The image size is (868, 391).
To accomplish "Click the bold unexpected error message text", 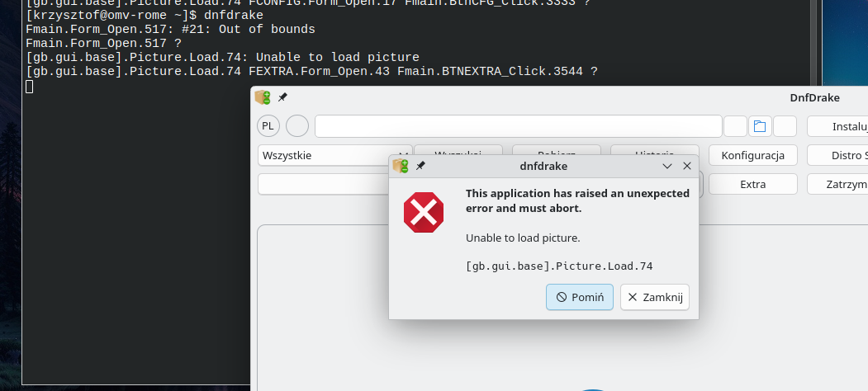I will [x=577, y=200].
